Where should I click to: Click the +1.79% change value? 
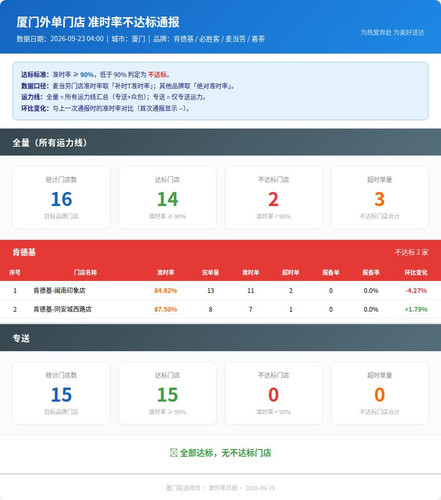tap(416, 309)
